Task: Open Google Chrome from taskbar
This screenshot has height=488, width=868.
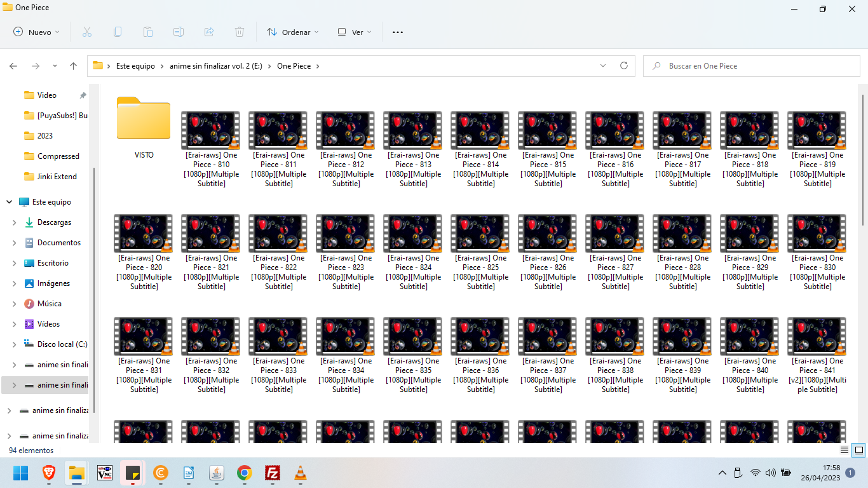Action: pos(245,473)
